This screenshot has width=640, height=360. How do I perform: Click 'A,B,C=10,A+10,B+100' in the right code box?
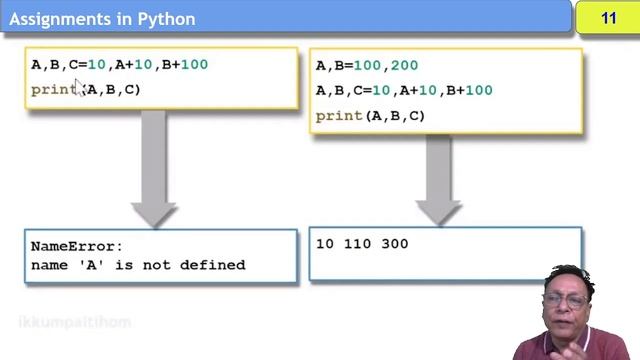(404, 90)
